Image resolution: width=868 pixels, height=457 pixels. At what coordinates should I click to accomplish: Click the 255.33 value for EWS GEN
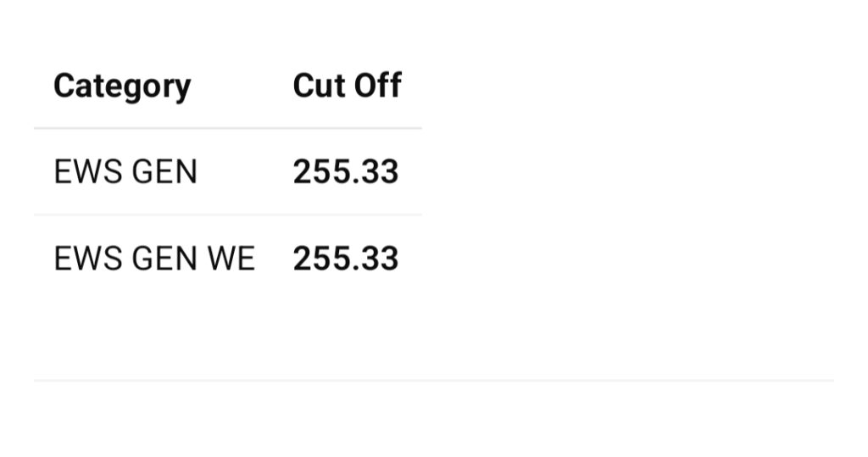346,172
